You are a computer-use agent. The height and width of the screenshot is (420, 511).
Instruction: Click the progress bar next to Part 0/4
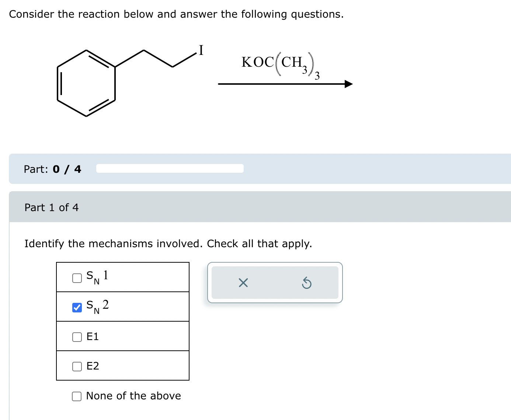click(x=170, y=169)
